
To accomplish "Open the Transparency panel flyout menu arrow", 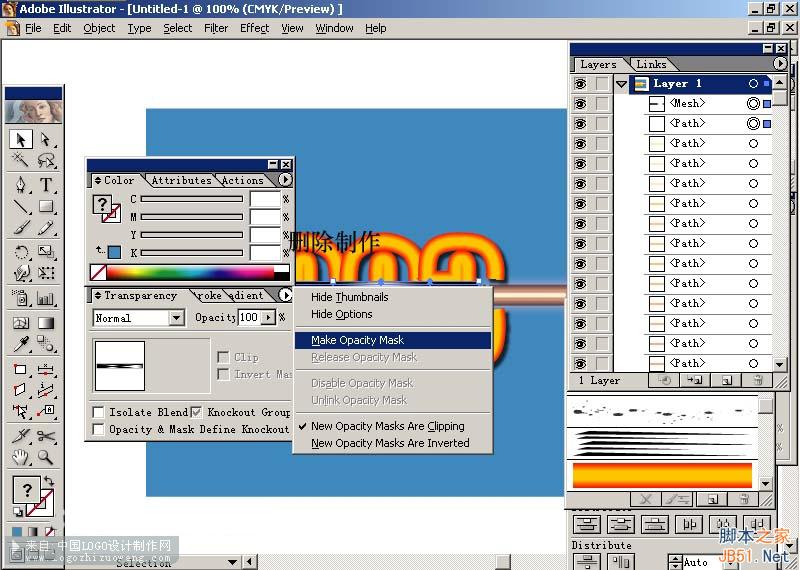I will 285,295.
